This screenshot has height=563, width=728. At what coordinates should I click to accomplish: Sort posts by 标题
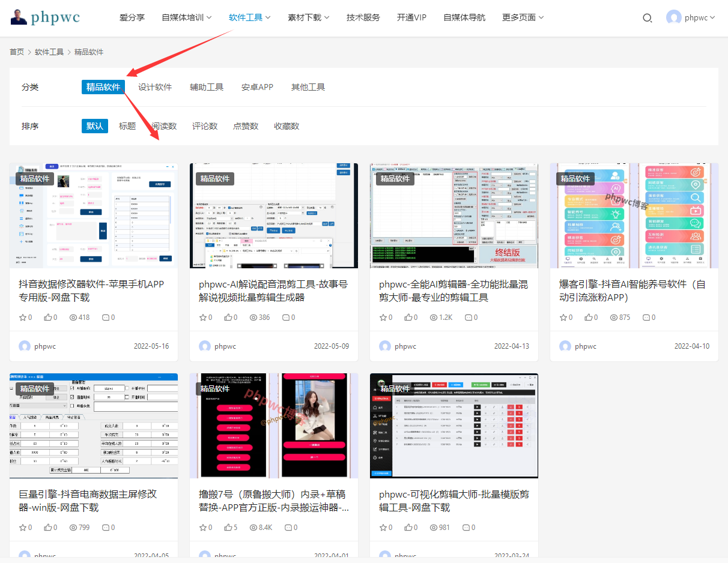pos(127,126)
